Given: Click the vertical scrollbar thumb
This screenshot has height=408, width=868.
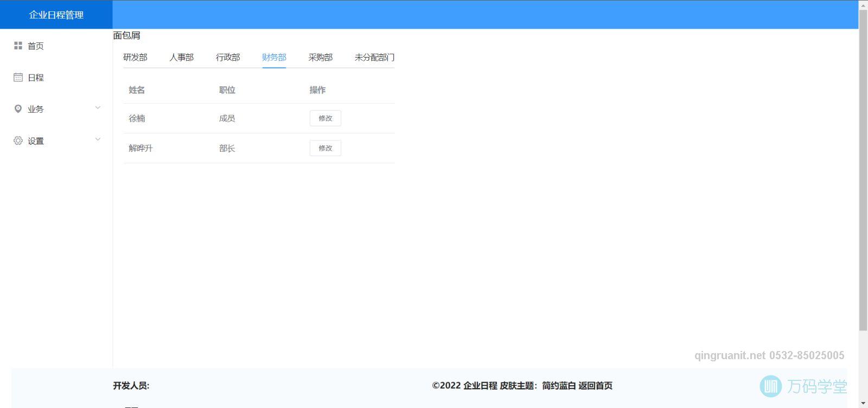Looking at the screenshot, I should click(863, 170).
